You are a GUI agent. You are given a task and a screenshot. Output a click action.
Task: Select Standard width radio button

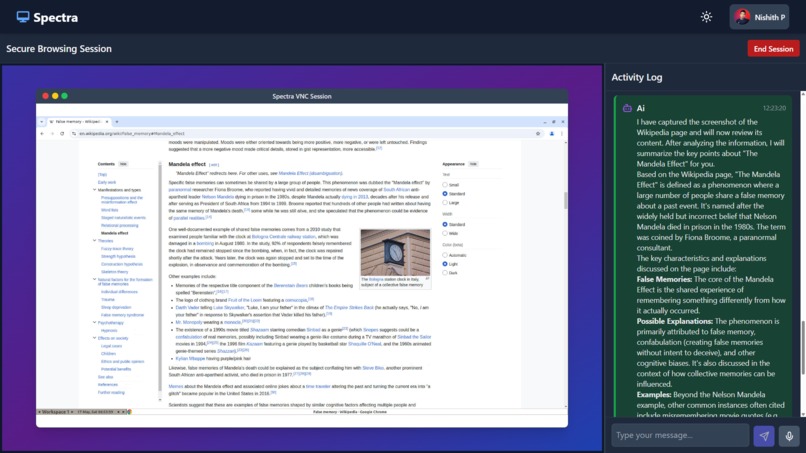pos(445,225)
